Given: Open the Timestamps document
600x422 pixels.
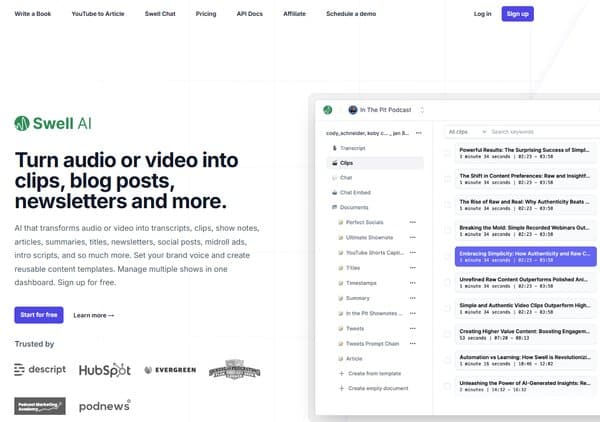Looking at the screenshot, I should tap(361, 283).
